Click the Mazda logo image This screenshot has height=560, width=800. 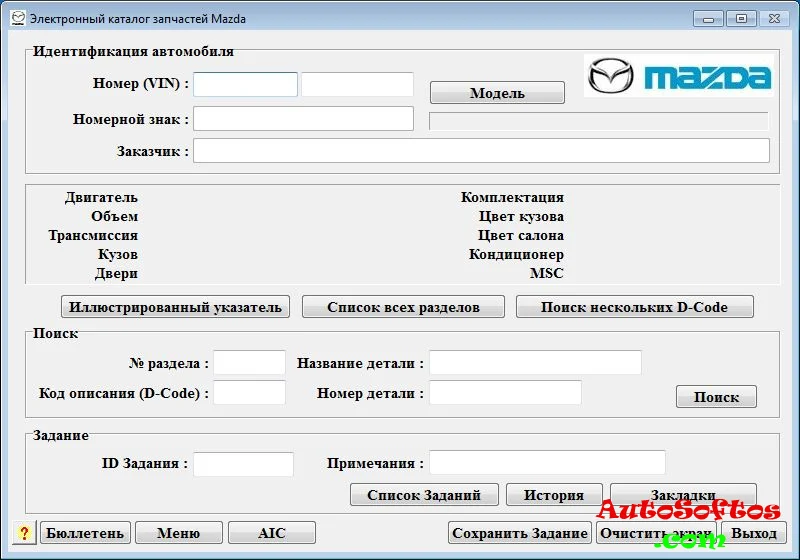679,77
